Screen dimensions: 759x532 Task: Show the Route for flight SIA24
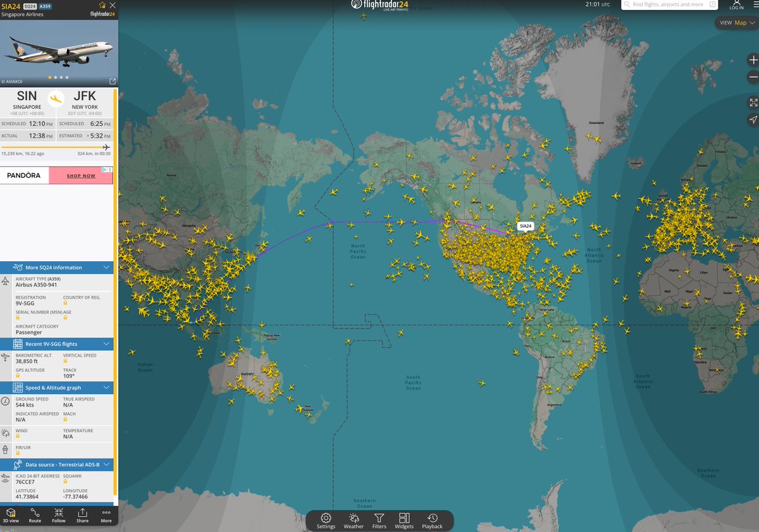pos(35,515)
